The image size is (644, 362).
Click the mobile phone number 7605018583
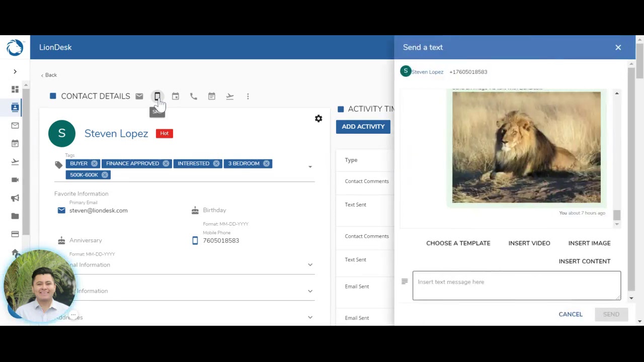tap(221, 241)
